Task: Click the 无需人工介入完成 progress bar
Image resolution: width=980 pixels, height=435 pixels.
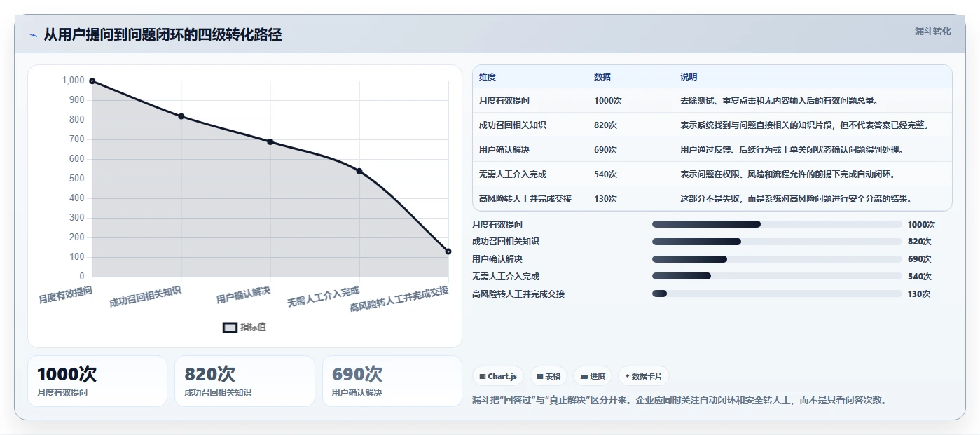Action: point(777,277)
